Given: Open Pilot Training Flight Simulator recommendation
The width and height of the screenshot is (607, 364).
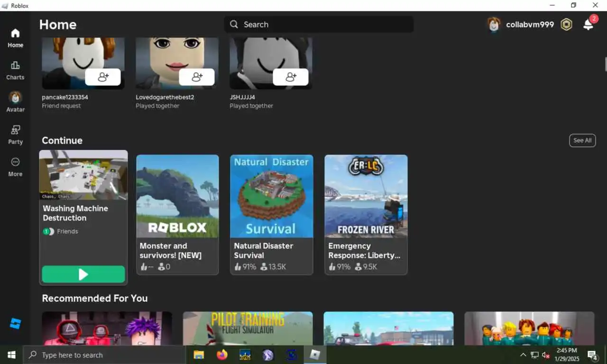Looking at the screenshot, I should click(248, 328).
